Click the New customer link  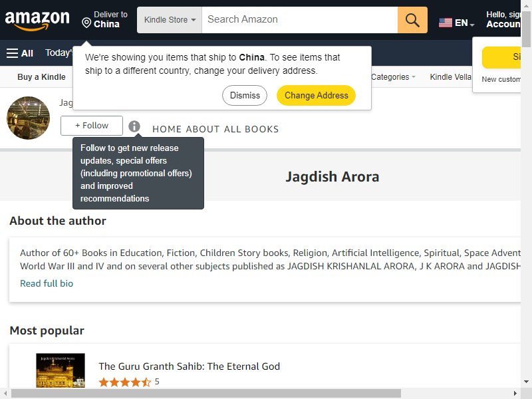click(501, 79)
